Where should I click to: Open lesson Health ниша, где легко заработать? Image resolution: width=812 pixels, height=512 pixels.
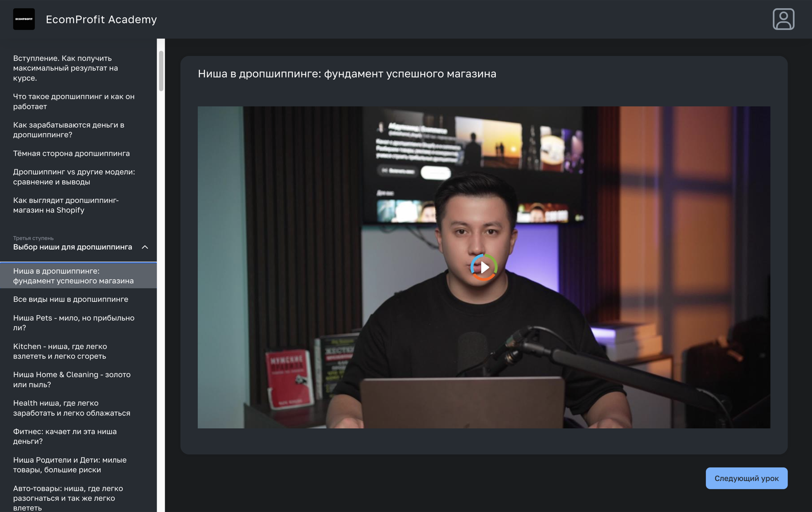coord(78,408)
